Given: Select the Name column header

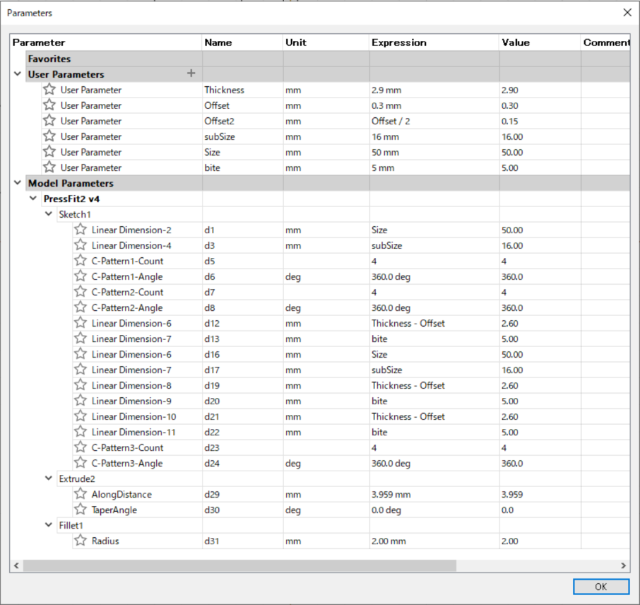Looking at the screenshot, I should coord(242,42).
